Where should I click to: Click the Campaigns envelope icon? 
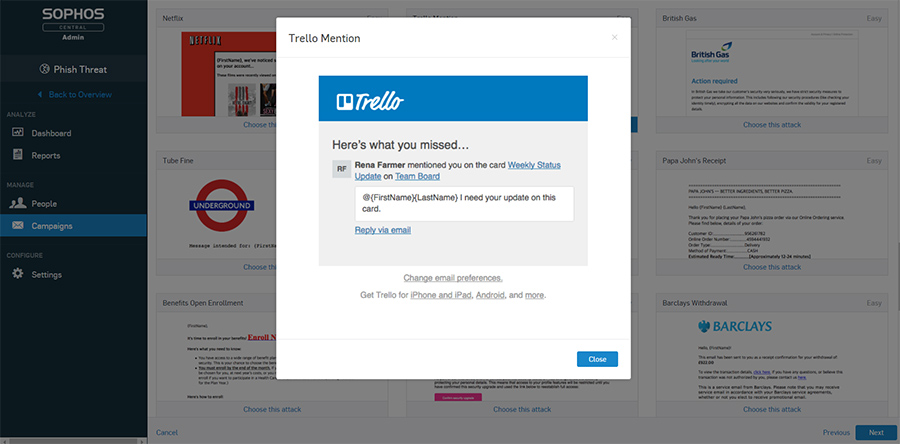18,225
